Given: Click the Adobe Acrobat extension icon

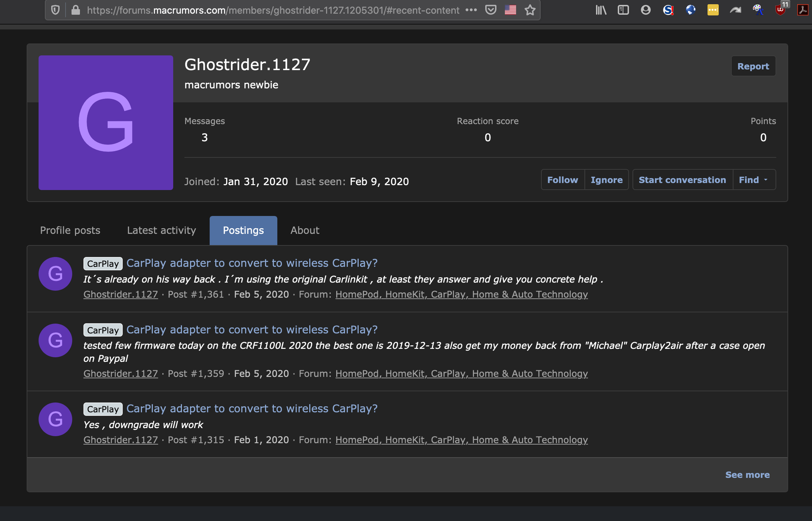Looking at the screenshot, I should [803, 10].
